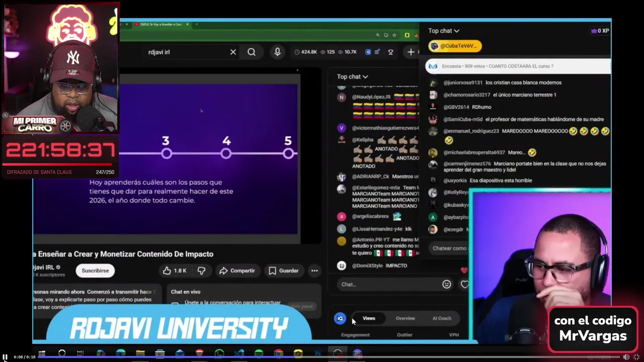Viewport: 644px width, 362px height.
Task: Click the '0 XP' badge
Action: (600, 31)
